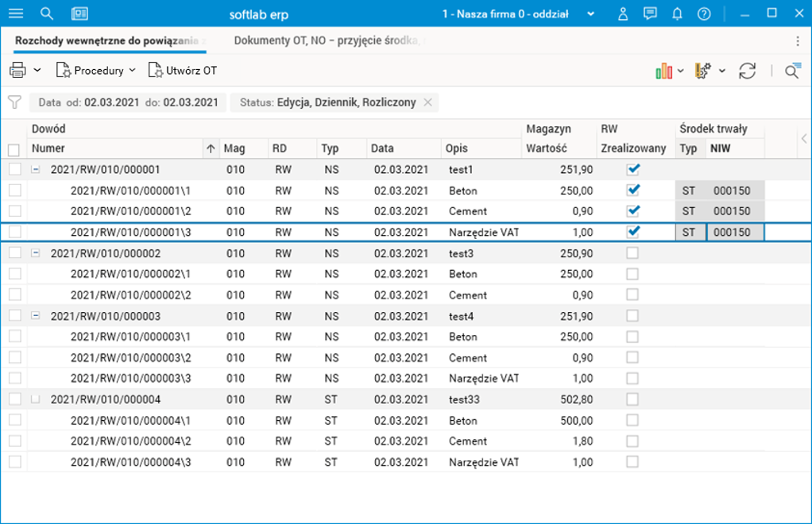Toggle the select-all header checkbox
Image resolution: width=812 pixels, height=524 pixels.
14,150
